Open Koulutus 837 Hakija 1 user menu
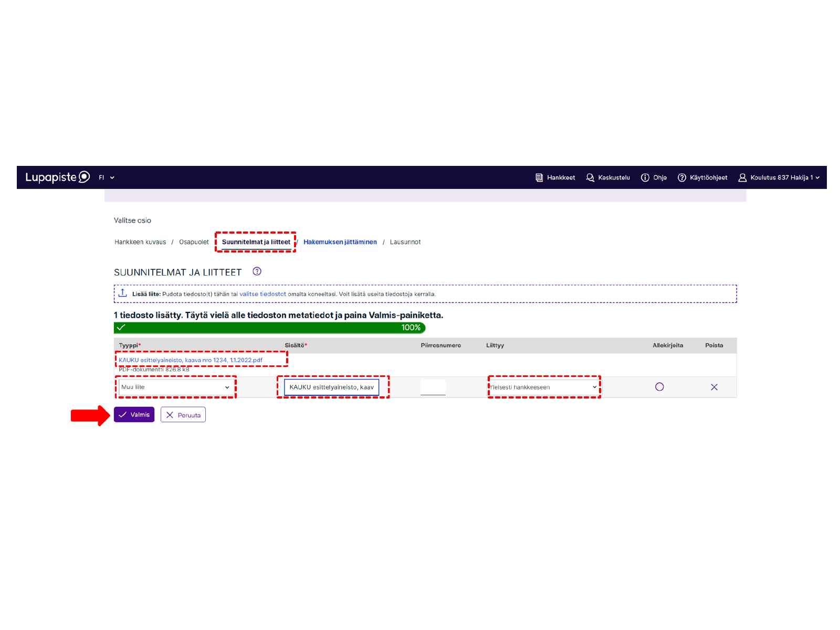The image size is (840, 630). 779,177
